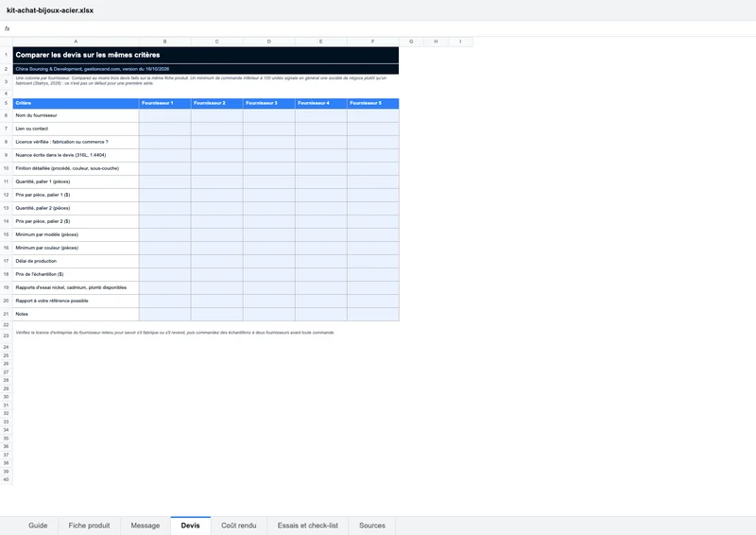Screen dimensions: 756x535
Task: Click the 'Critère' header cell
Action: pyautogui.click(x=76, y=103)
